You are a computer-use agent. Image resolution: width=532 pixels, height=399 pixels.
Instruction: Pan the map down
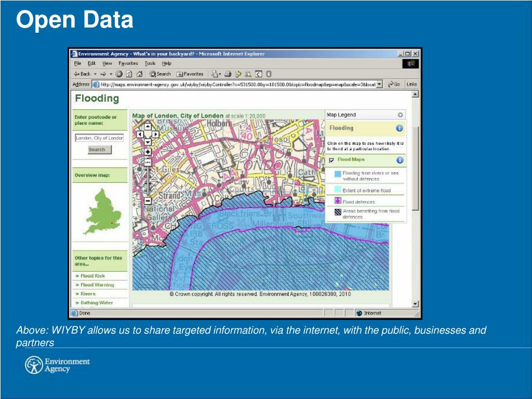148,142
